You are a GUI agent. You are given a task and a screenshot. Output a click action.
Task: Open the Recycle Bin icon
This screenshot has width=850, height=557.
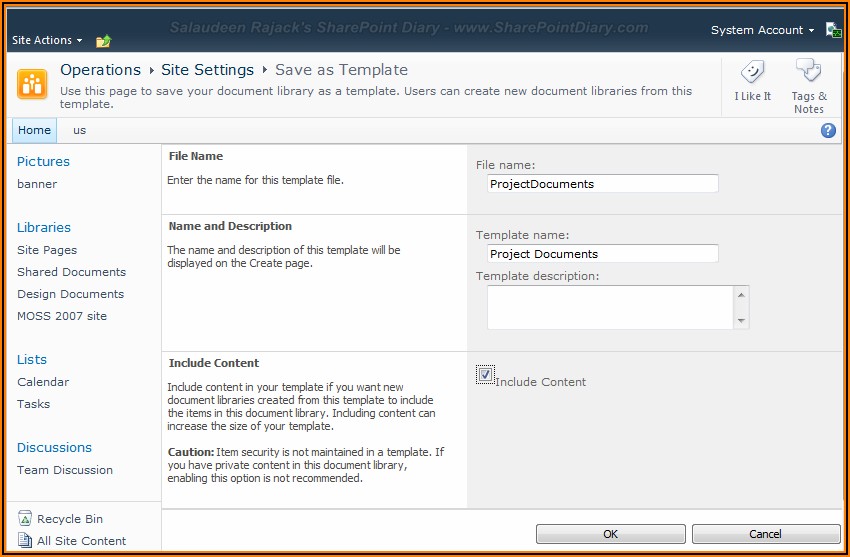click(25, 519)
